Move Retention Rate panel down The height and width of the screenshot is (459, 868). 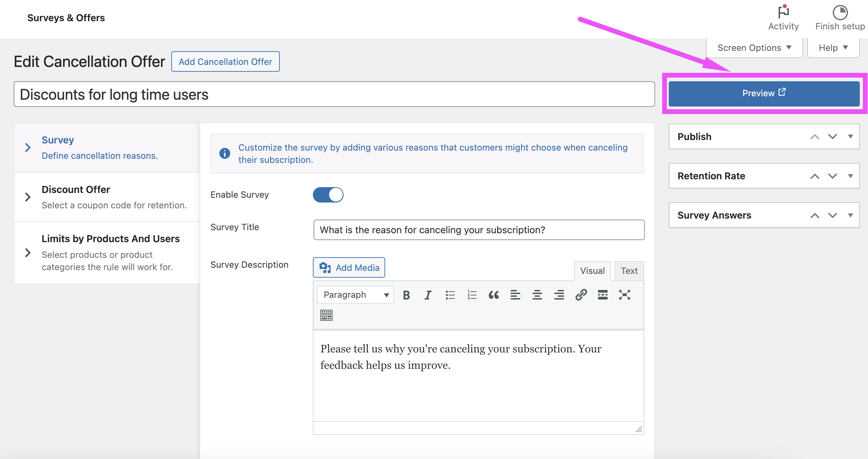pos(833,176)
